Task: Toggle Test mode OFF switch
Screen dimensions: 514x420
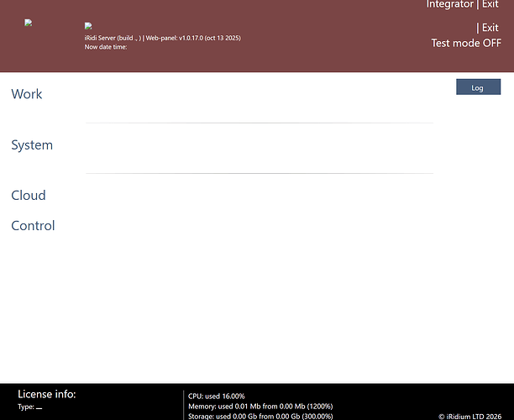Action: pyautogui.click(x=466, y=43)
